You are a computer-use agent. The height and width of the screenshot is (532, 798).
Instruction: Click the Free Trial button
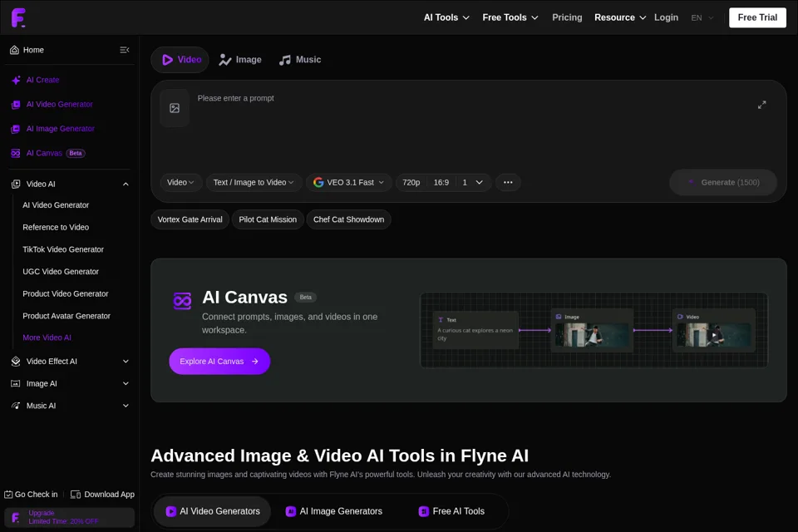pyautogui.click(x=757, y=17)
